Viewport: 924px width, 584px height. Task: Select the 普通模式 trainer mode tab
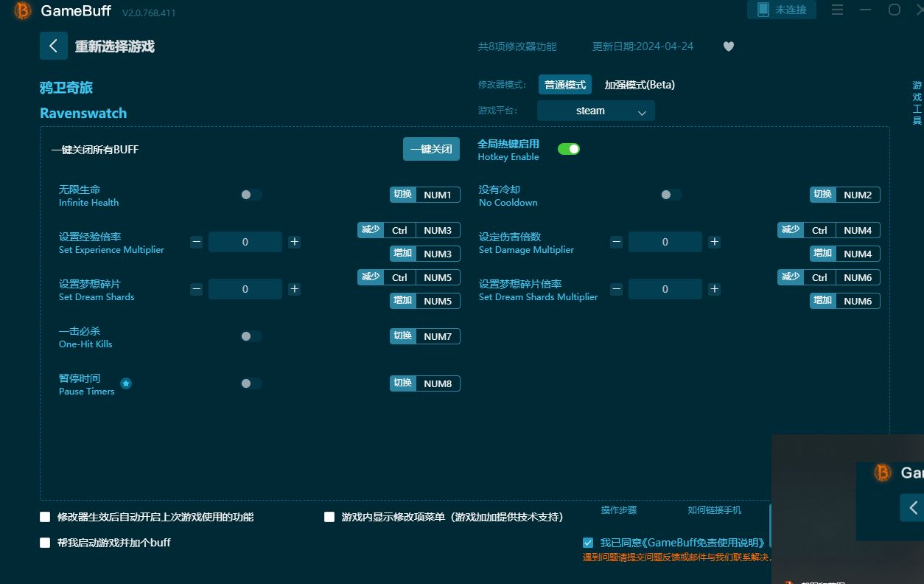tap(565, 85)
